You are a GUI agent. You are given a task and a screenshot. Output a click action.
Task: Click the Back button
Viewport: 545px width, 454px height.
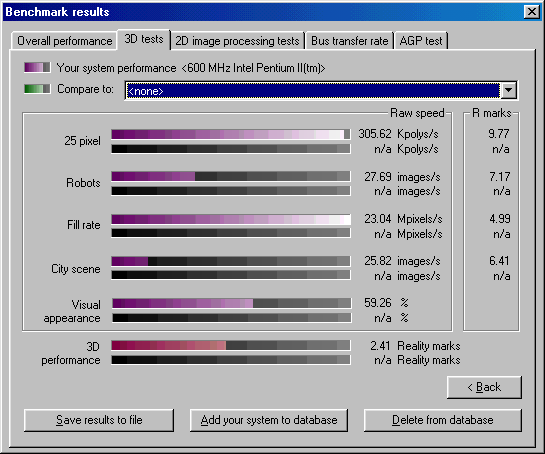pyautogui.click(x=484, y=387)
